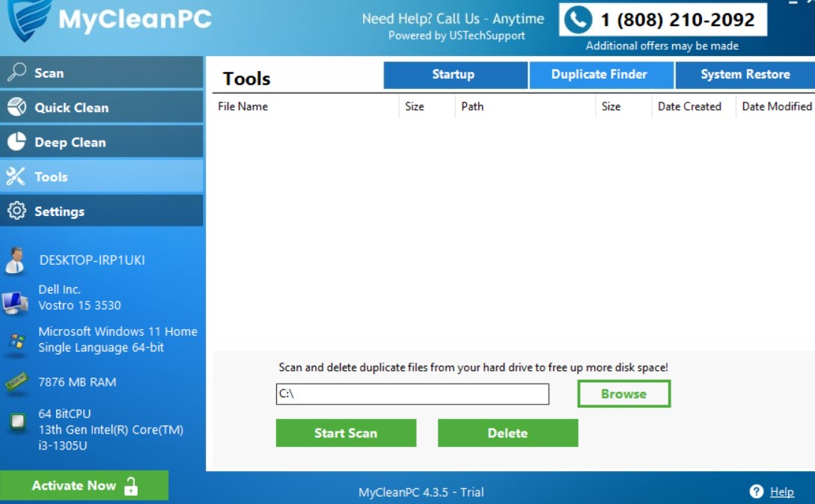Image resolution: width=815 pixels, height=504 pixels.
Task: Click the MyCleanPC shield logo
Action: coord(30,19)
